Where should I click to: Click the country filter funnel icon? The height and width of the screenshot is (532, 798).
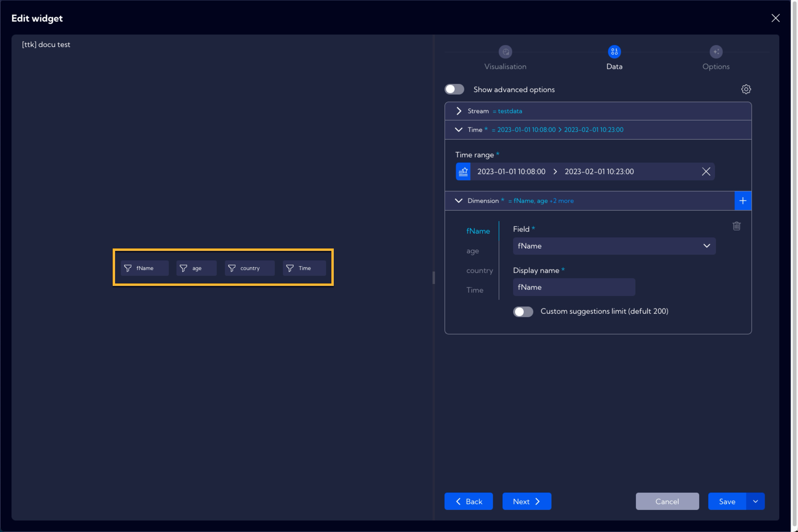pos(232,268)
